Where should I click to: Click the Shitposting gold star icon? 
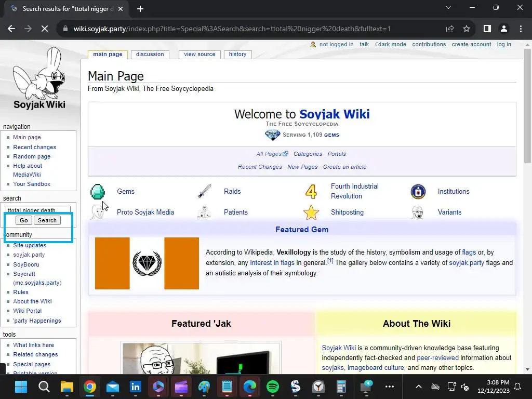(x=311, y=212)
